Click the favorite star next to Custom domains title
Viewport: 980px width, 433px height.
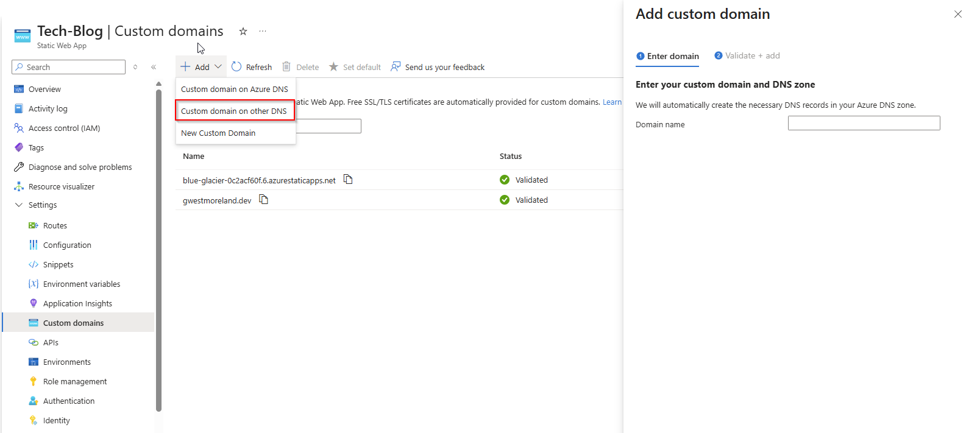(x=243, y=31)
